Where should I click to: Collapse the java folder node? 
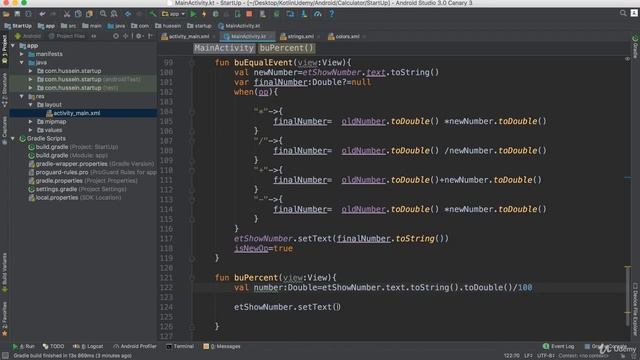pos(22,62)
